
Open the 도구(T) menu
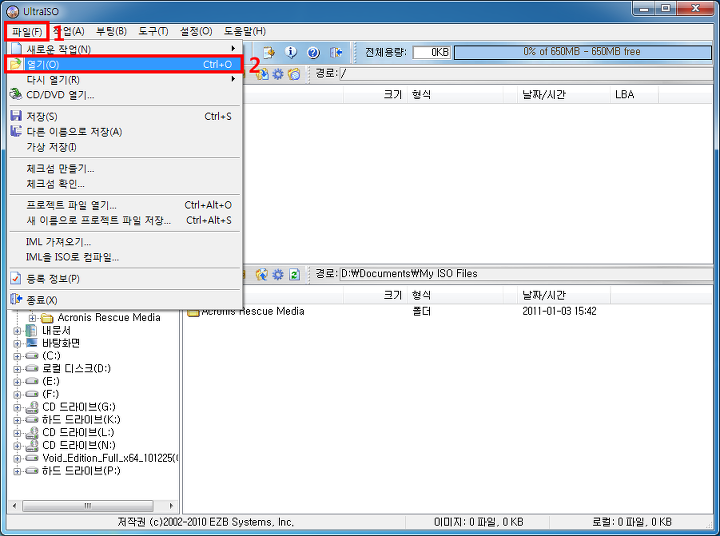point(153,31)
